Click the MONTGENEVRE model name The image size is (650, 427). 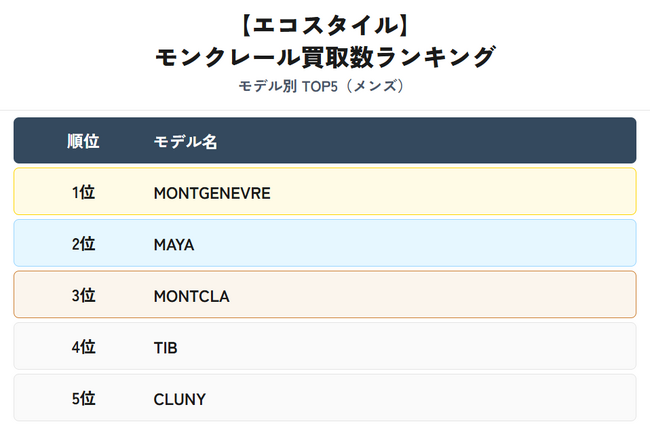tap(212, 192)
